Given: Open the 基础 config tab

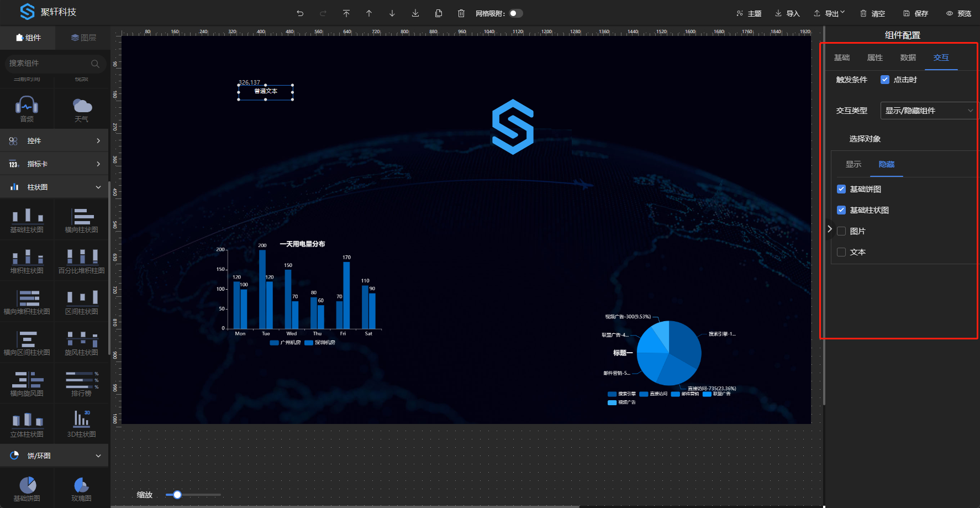Looking at the screenshot, I should tap(842, 57).
